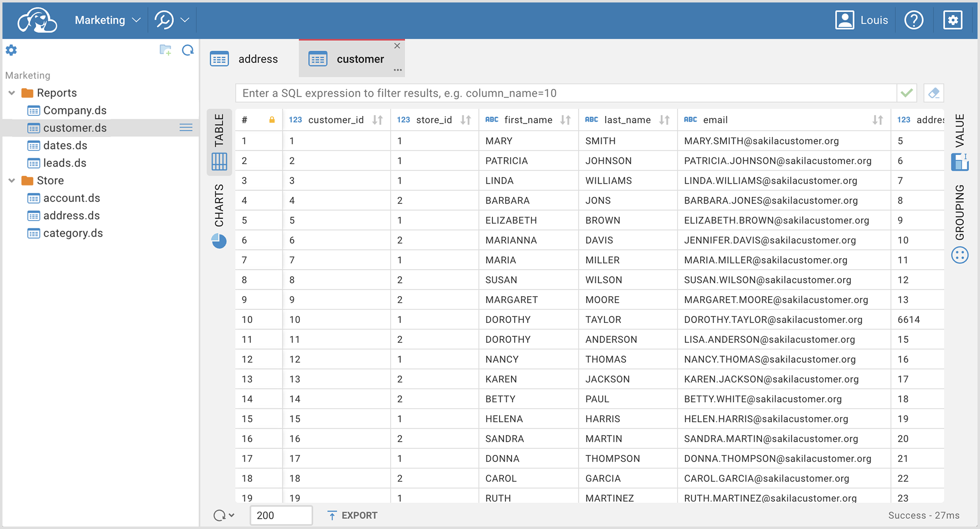This screenshot has height=529, width=980.
Task: Toggle the read-only lock icon in header
Action: click(272, 120)
